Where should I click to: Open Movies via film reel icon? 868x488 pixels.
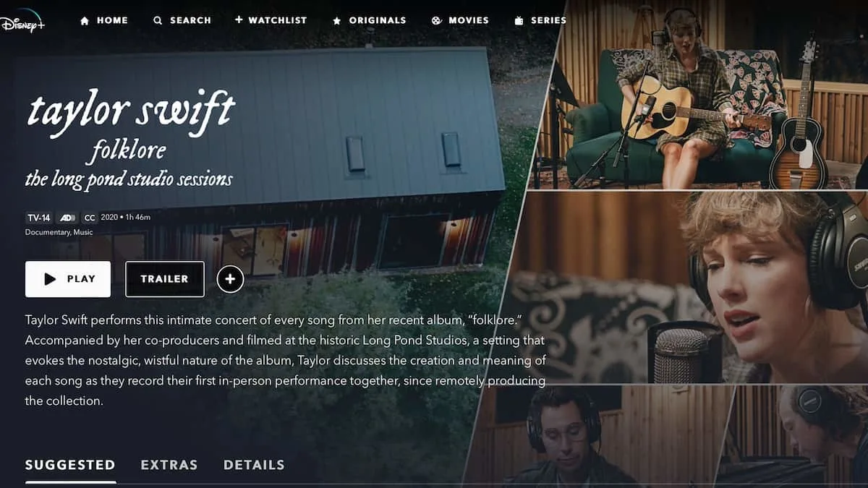point(436,21)
